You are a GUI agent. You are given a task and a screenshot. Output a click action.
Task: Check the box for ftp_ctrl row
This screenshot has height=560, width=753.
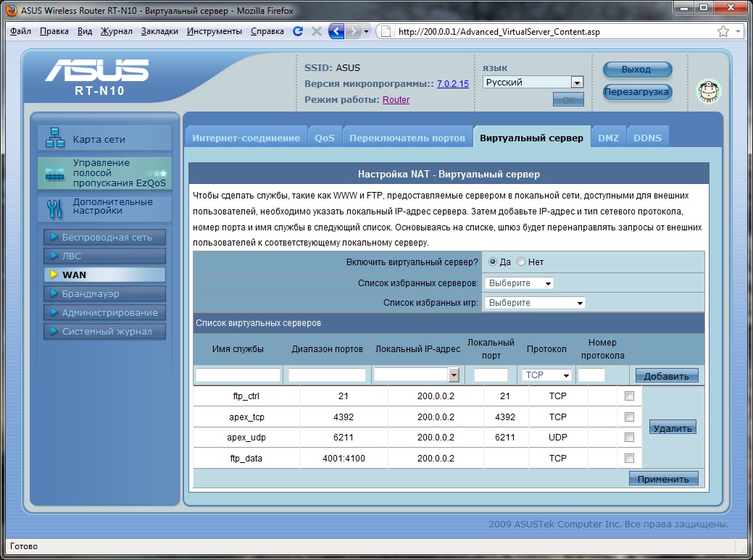click(x=629, y=396)
